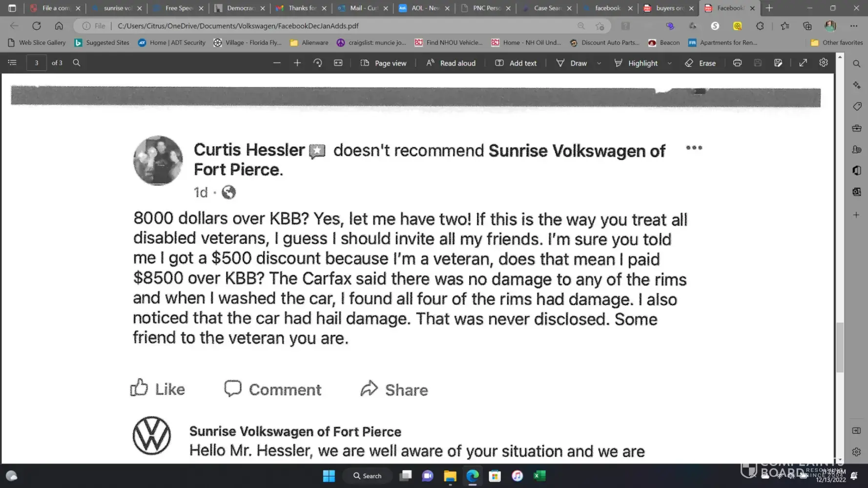Image resolution: width=868 pixels, height=488 pixels.
Task: Click the zoom in plus icon
Action: coord(297,63)
